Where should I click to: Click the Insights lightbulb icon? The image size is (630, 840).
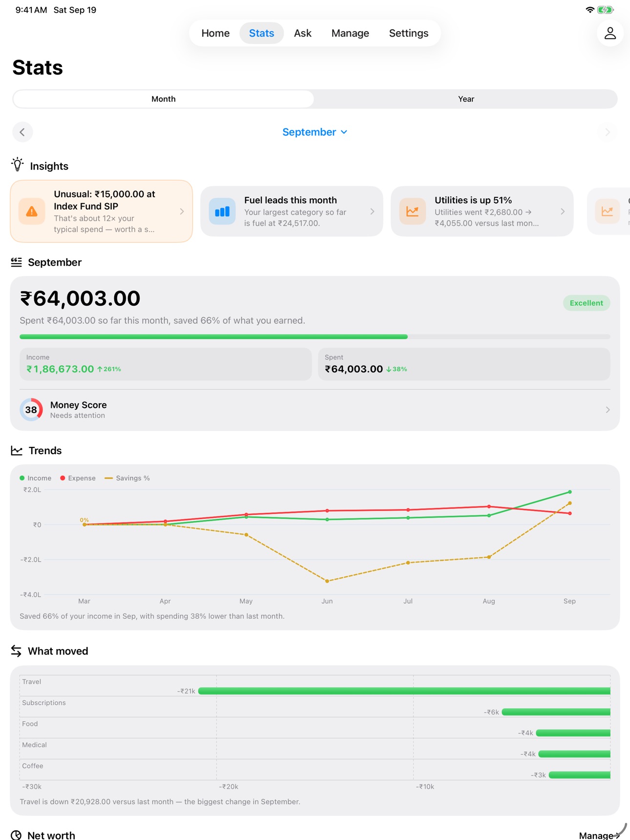(x=18, y=165)
